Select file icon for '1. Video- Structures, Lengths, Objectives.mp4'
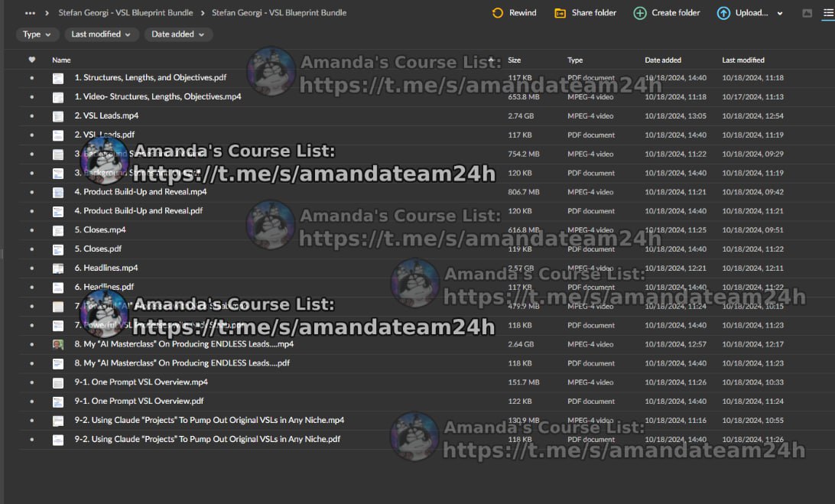The image size is (835, 504). coord(58,97)
